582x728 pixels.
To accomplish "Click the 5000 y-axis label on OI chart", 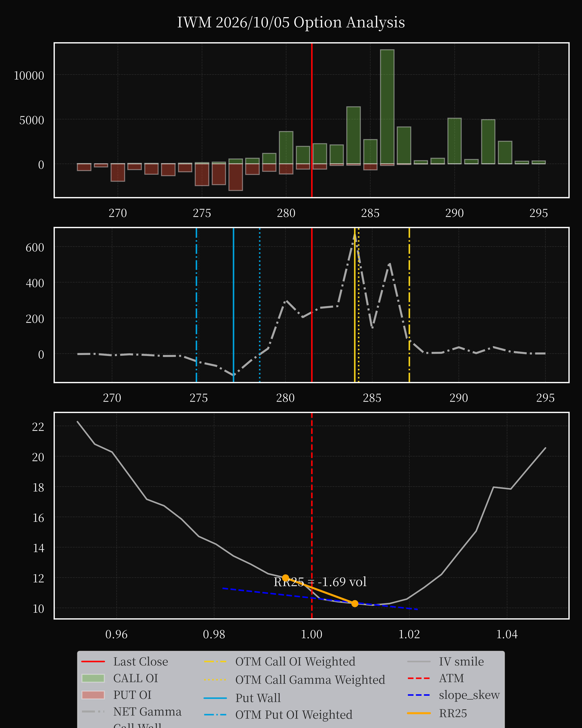I will pyautogui.click(x=31, y=120).
